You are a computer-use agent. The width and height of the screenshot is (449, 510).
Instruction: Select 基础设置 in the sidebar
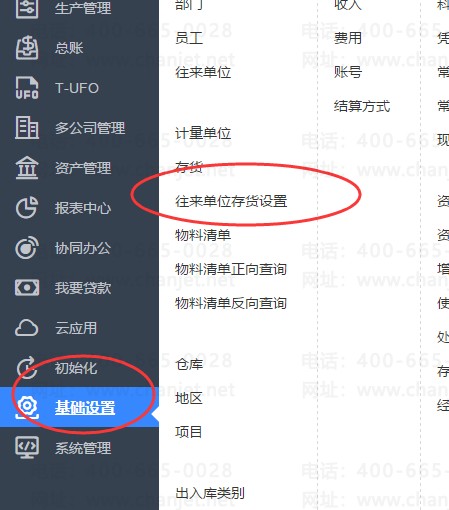click(x=79, y=407)
